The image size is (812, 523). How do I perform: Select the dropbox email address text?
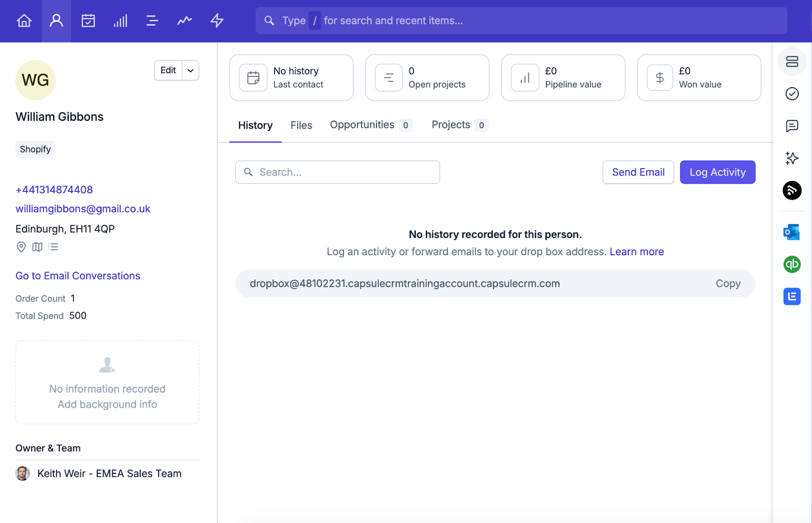tap(404, 284)
